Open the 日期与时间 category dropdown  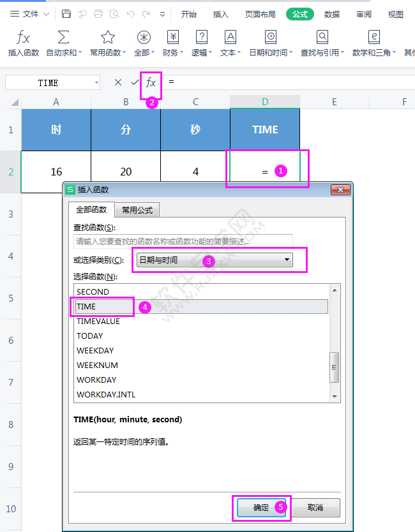click(x=215, y=260)
